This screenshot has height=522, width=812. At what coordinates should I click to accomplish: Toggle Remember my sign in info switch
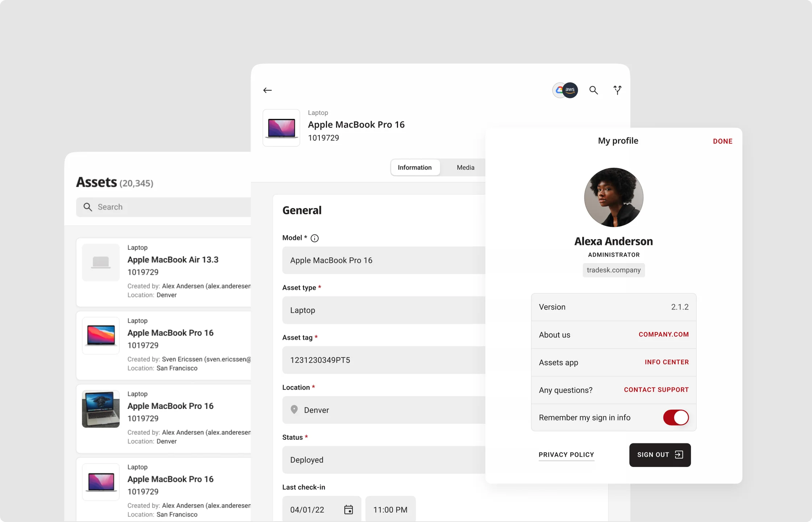click(676, 418)
